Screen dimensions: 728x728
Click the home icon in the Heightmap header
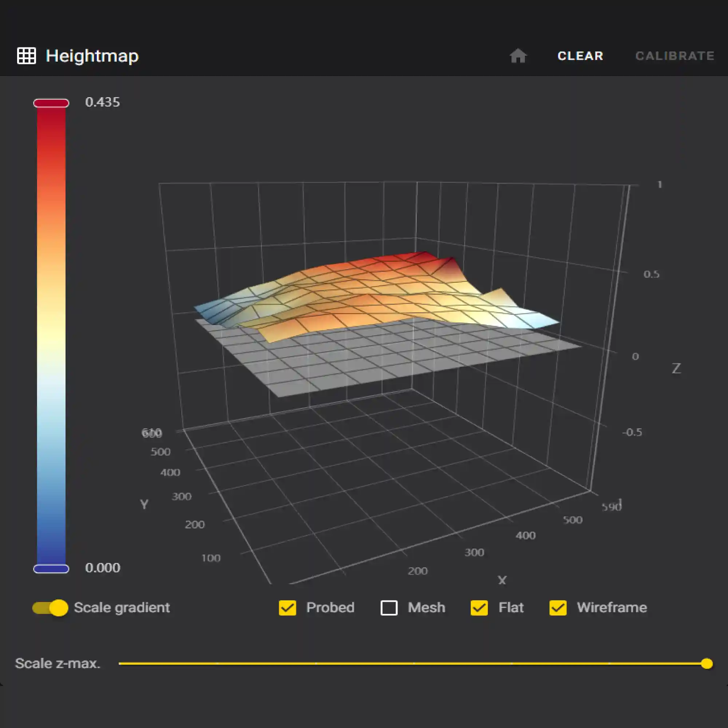(x=518, y=56)
